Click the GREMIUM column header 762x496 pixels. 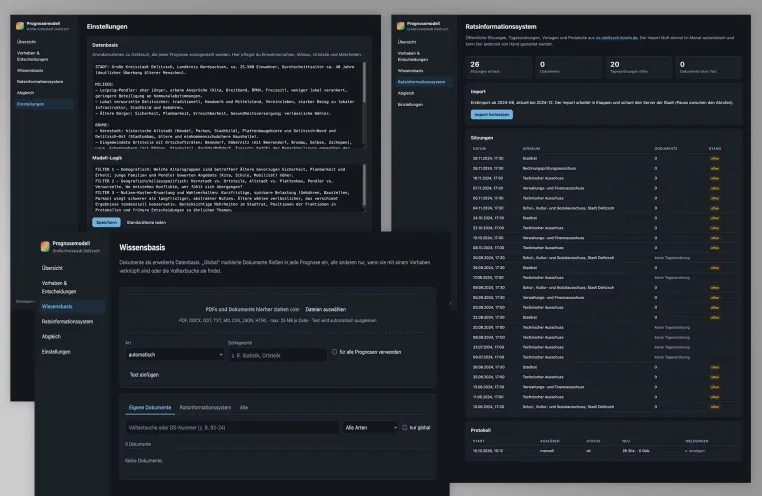click(531, 149)
